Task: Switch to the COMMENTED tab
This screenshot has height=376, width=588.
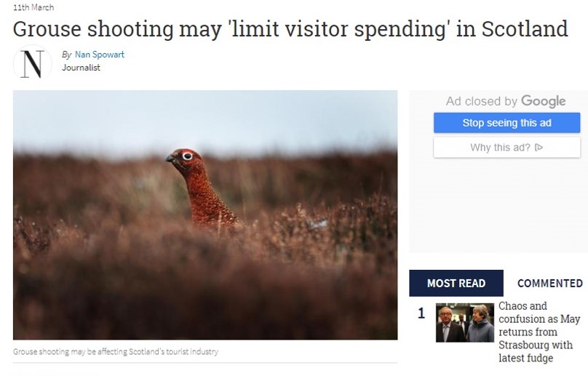Action: click(549, 283)
